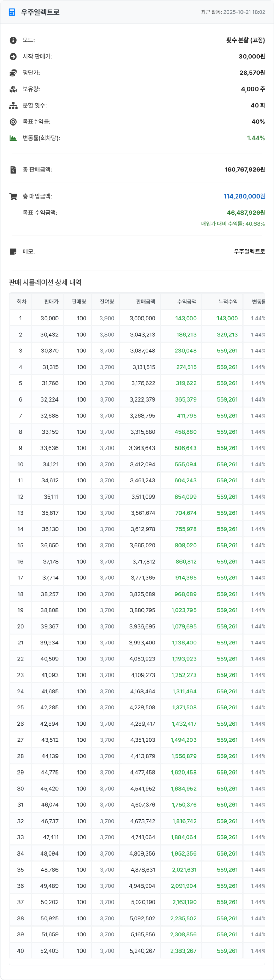Click the 최근 활동 timestamp in header

pyautogui.click(x=233, y=12)
